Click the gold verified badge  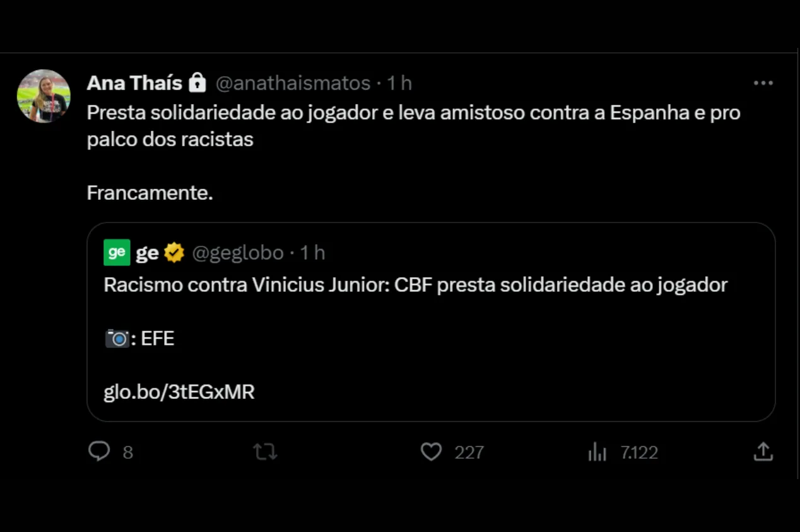174,253
